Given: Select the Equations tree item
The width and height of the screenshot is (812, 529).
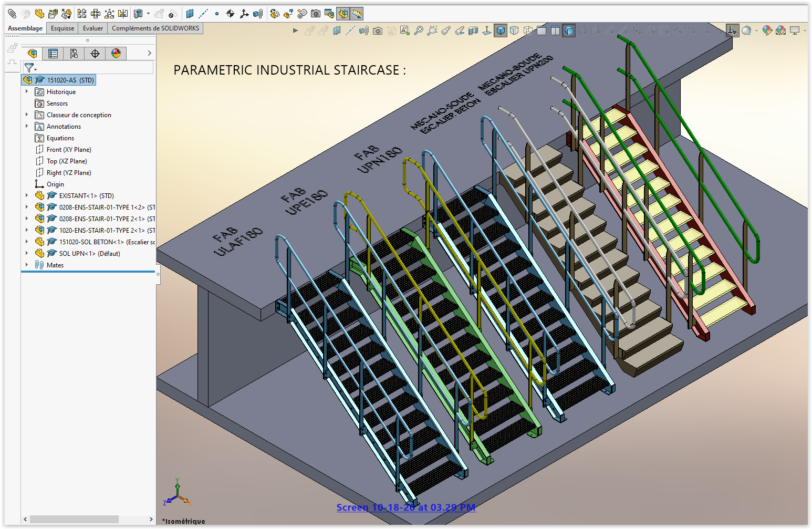Looking at the screenshot, I should 55,138.
